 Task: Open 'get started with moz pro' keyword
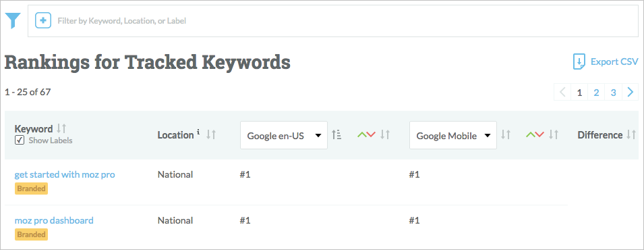point(65,174)
